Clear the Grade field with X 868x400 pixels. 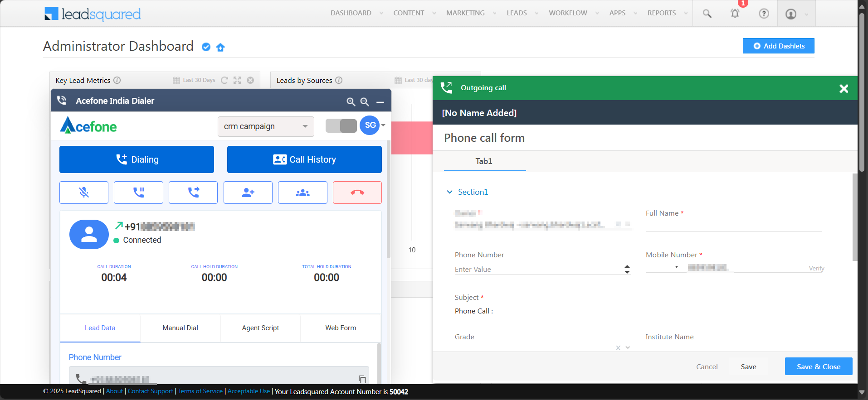pyautogui.click(x=618, y=348)
